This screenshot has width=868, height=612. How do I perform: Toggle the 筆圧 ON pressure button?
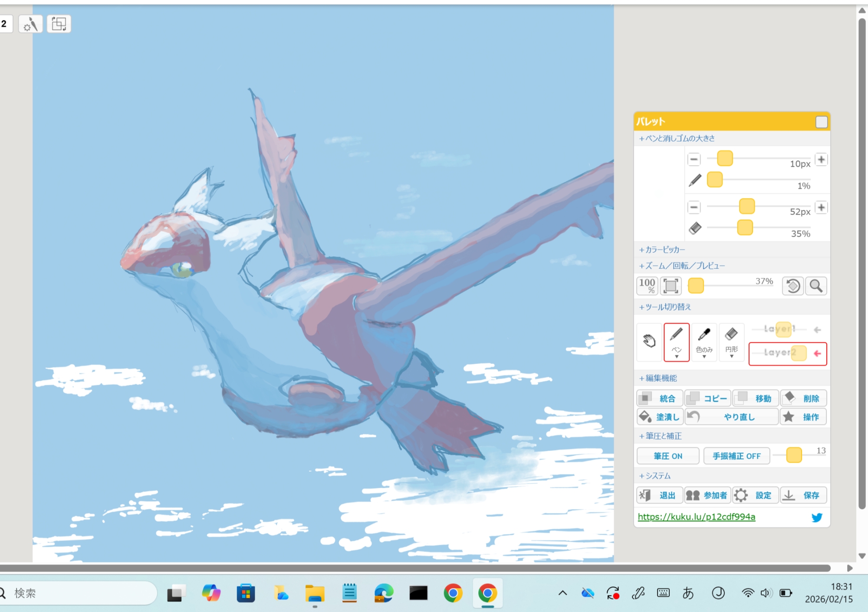point(667,456)
